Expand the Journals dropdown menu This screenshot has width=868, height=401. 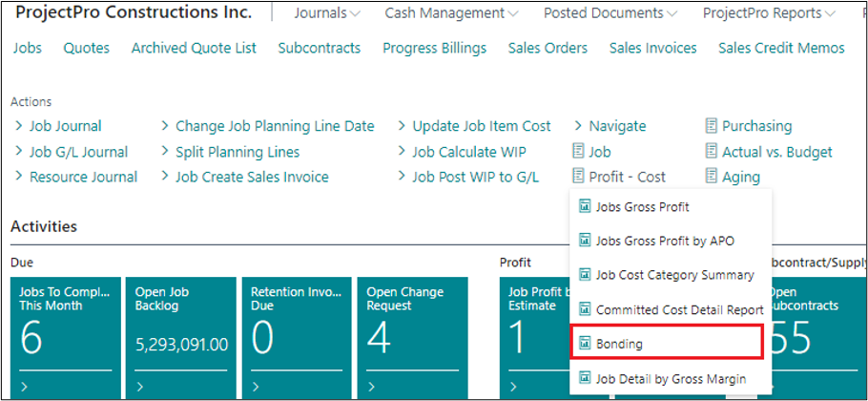pyautogui.click(x=327, y=13)
